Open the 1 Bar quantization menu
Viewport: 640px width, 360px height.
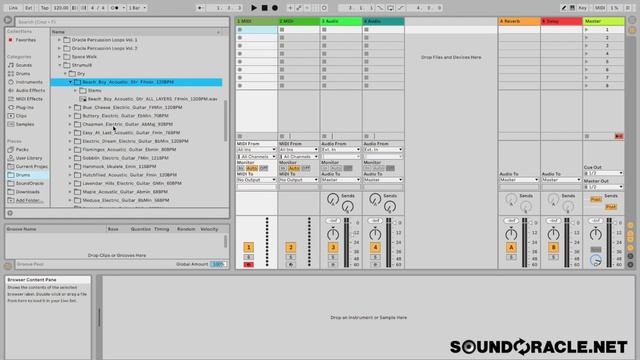pos(137,8)
